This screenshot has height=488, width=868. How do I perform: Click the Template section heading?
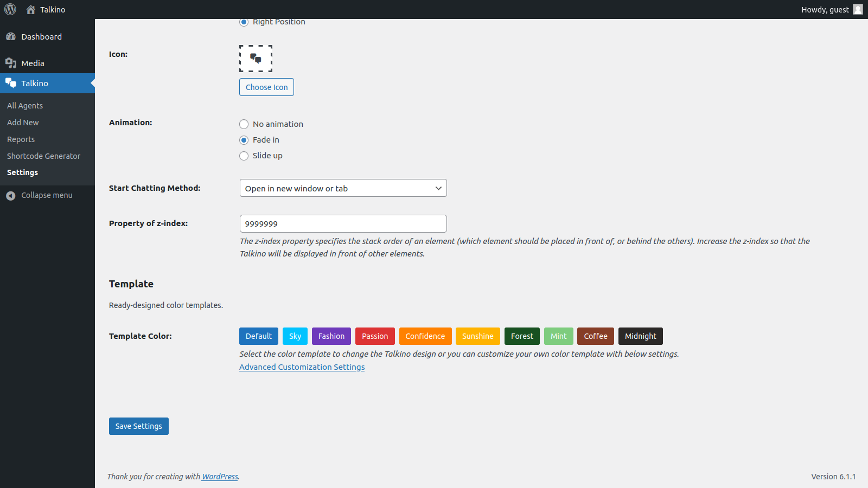(x=131, y=284)
